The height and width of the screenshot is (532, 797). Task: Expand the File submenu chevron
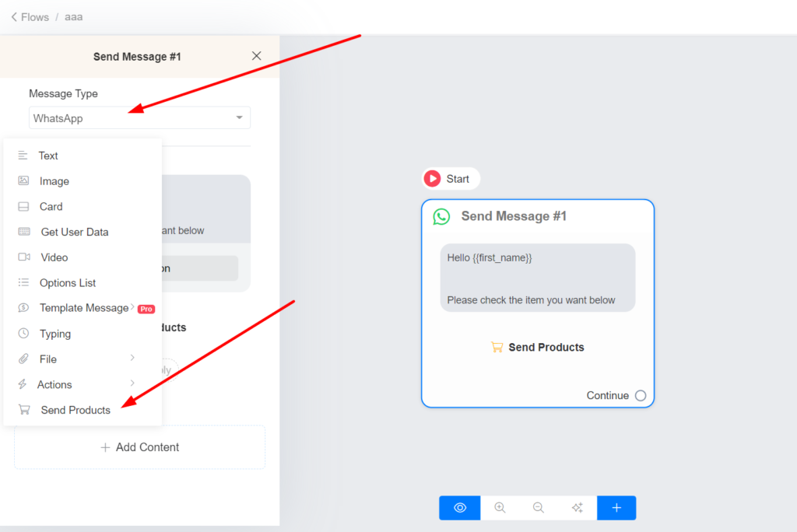tap(132, 358)
